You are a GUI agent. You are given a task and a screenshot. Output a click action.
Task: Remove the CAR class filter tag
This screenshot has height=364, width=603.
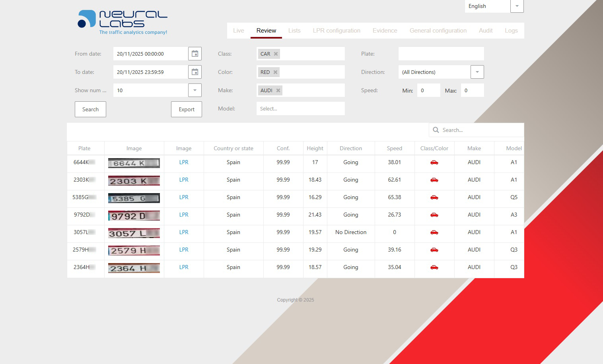point(276,54)
